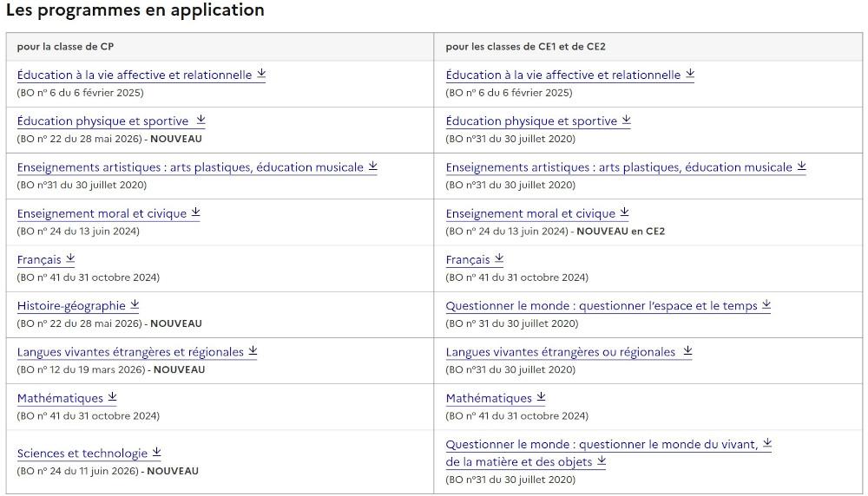868x496 pixels.
Task: Open Questionner le monde du vivant link
Action: [x=602, y=444]
